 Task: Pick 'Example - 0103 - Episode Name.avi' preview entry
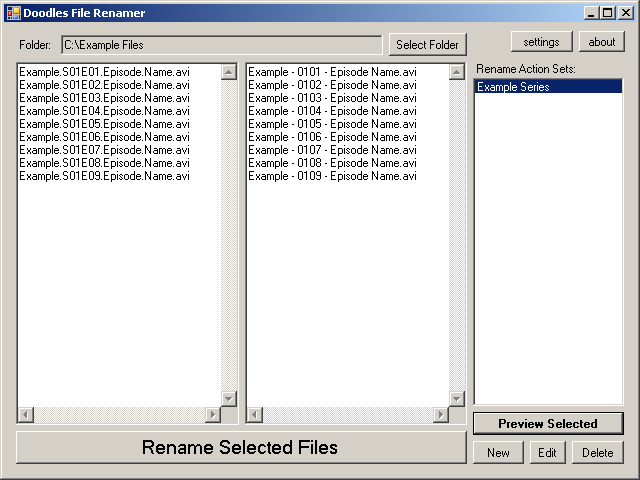[332, 98]
